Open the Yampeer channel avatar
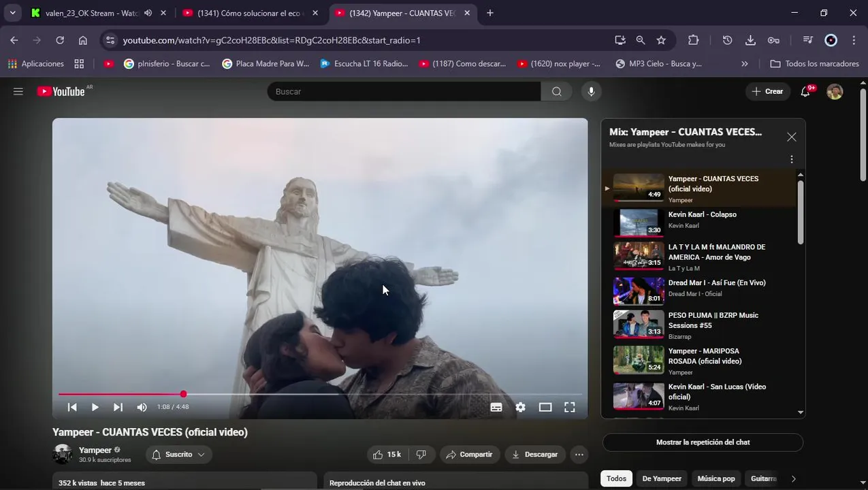Screen dimensions: 868x490 pos(63,455)
